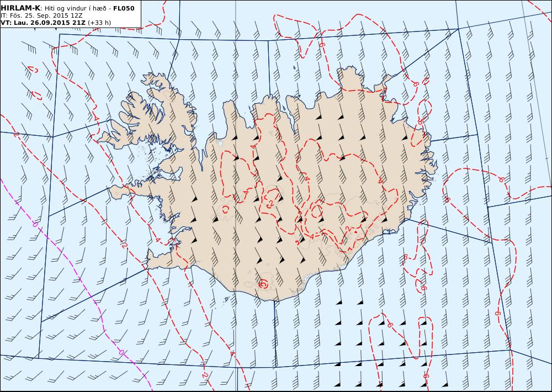Click the HIRLAM-K model title text
Screen dimensions: 552x392
click(x=20, y=8)
